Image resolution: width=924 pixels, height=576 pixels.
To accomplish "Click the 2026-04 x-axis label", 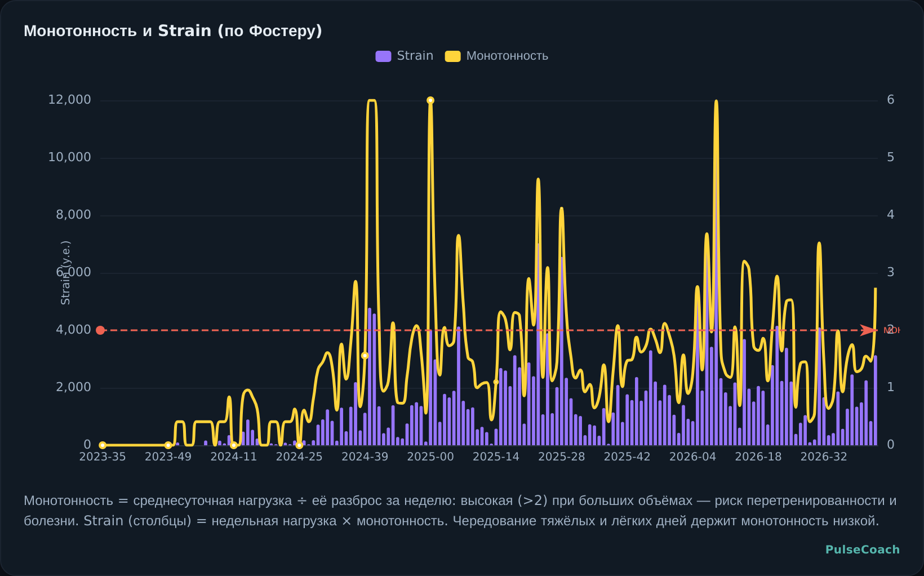I will coord(692,457).
